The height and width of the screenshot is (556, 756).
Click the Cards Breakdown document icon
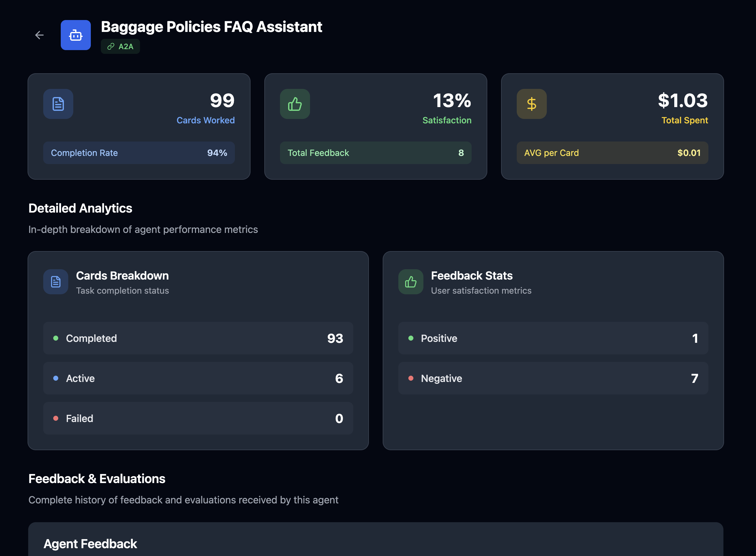(x=55, y=282)
